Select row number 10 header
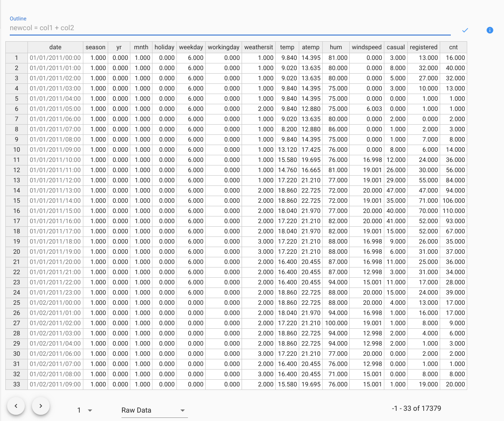The width and height of the screenshot is (504, 421). tap(17, 150)
